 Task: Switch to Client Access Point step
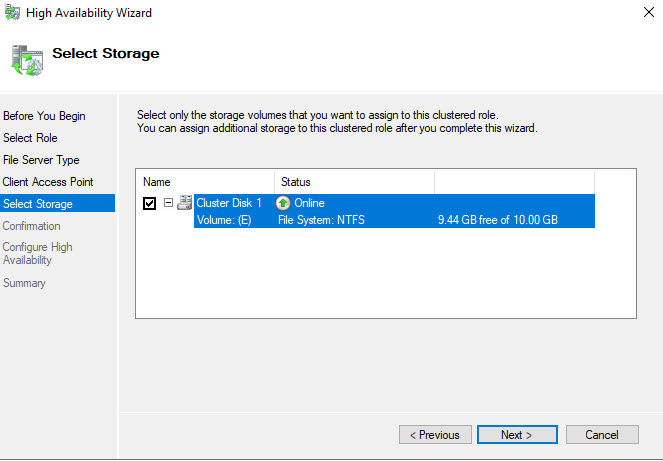(48, 182)
